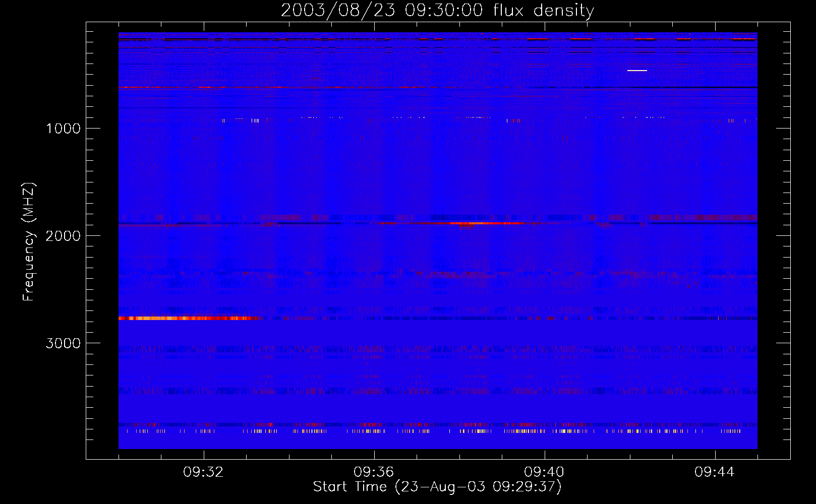Click the 3000 frequency tick label

click(63, 343)
